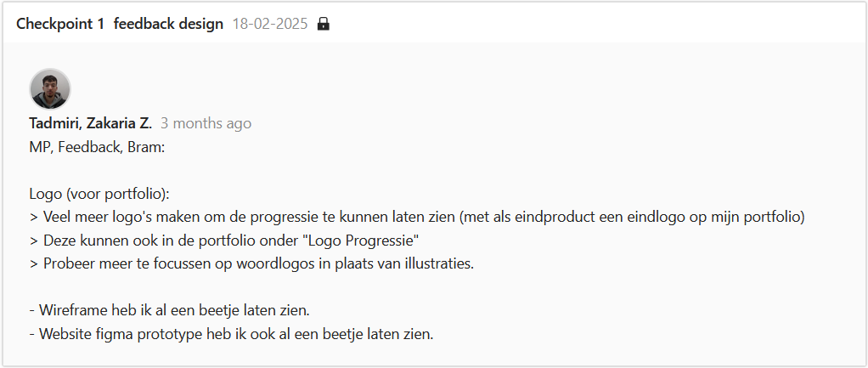Click the date 18-02-2025 in header
868x368 pixels.
[269, 24]
